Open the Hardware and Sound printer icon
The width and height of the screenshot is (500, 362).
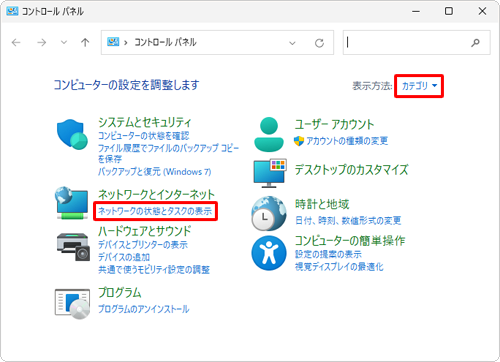click(73, 247)
